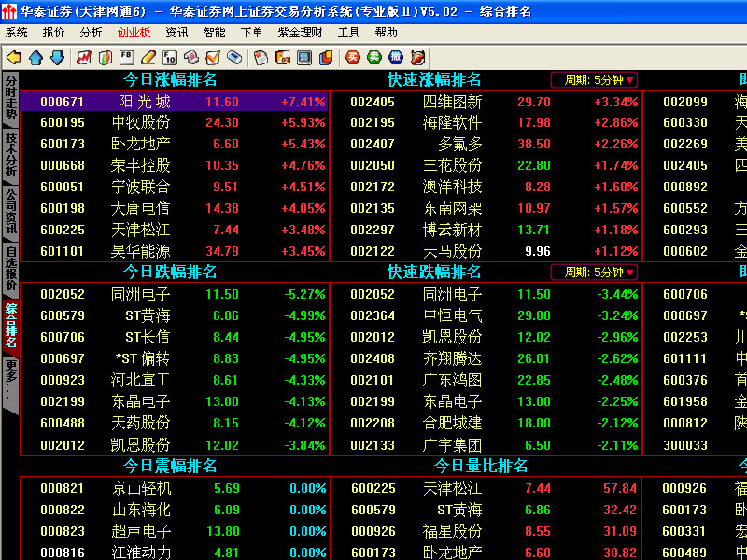Select 中恒电气 row
The width and height of the screenshot is (747, 560).
(x=486, y=315)
